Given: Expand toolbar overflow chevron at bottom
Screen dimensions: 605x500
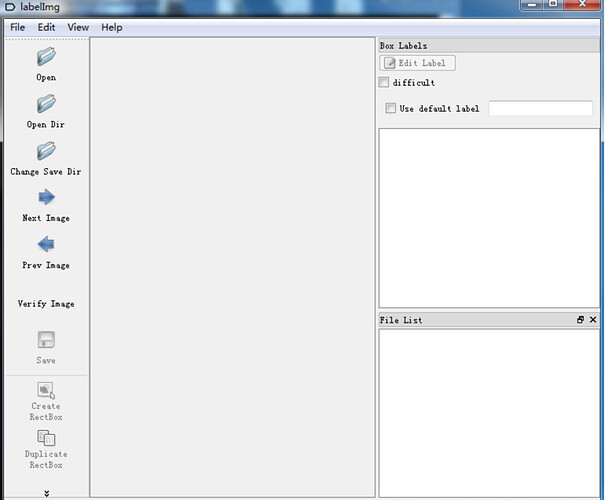Looking at the screenshot, I should [x=46, y=493].
